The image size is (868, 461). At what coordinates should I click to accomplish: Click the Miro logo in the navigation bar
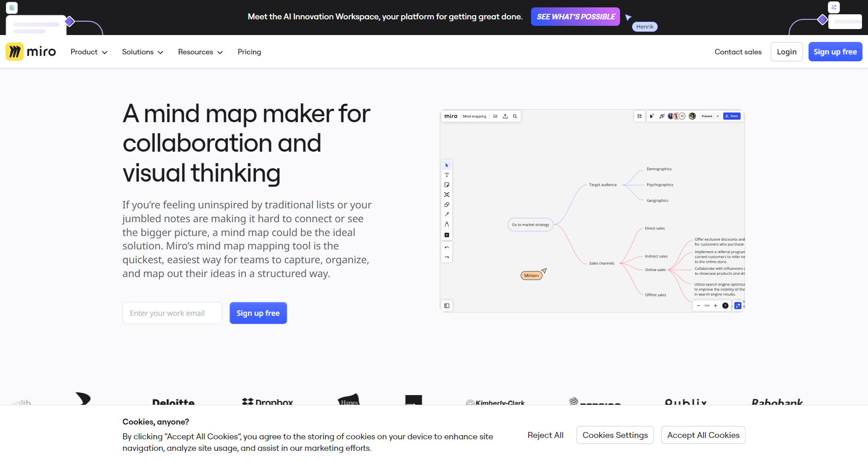31,52
